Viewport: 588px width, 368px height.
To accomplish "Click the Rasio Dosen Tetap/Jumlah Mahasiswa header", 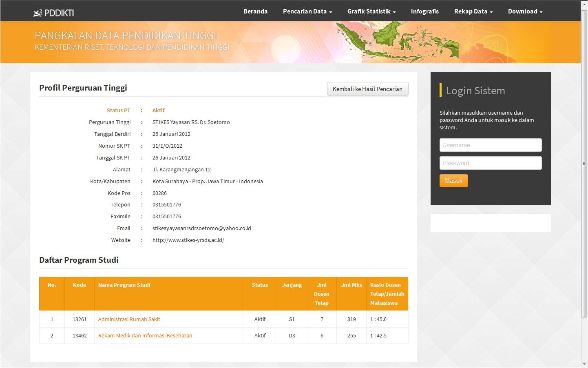I will pos(387,294).
